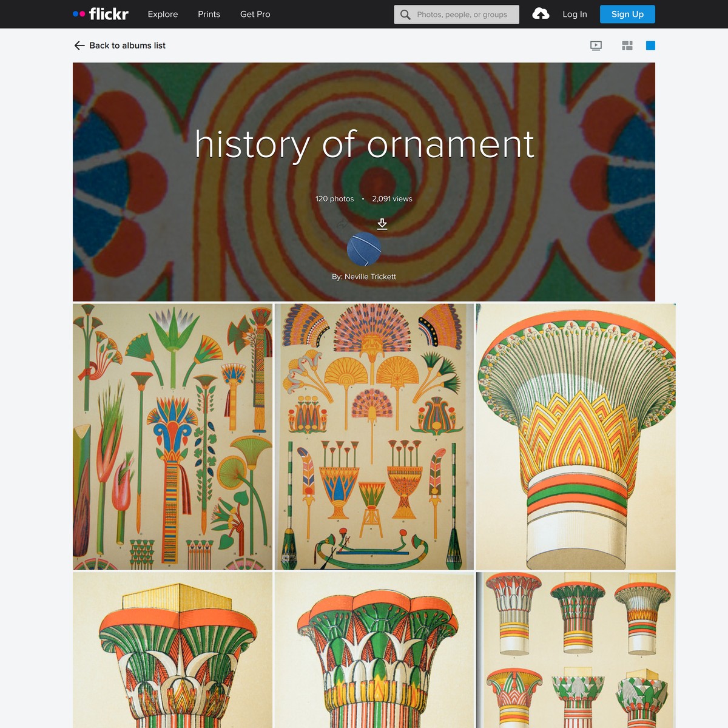Click the 'By: Neville Trickett' author link
728x728 pixels.
tap(364, 277)
